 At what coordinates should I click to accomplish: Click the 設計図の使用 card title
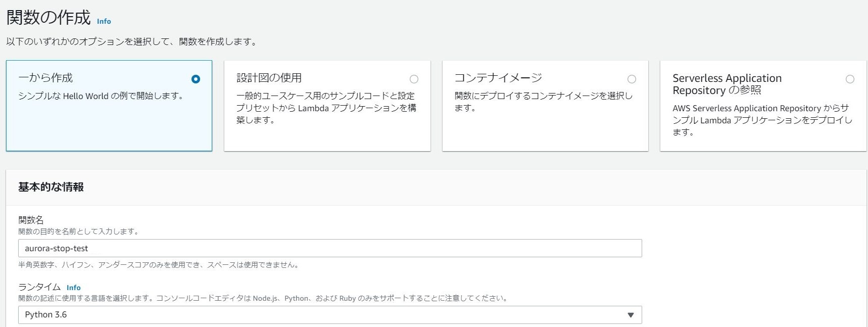(269, 78)
